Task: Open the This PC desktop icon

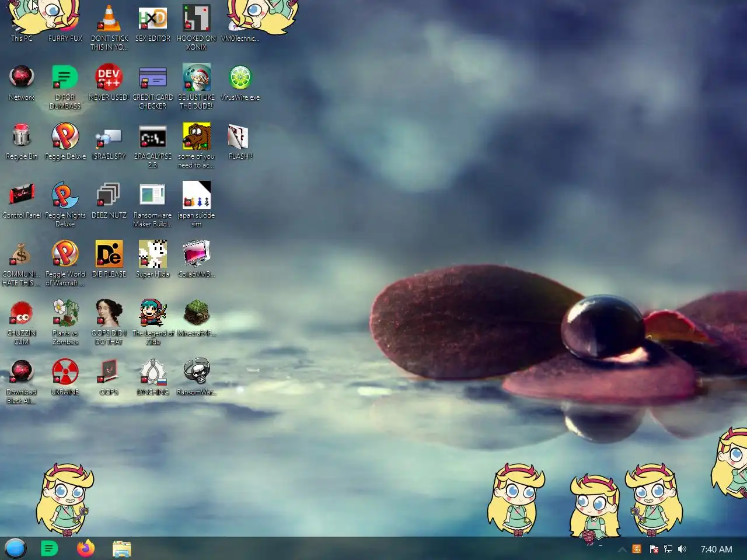Action: 22,22
